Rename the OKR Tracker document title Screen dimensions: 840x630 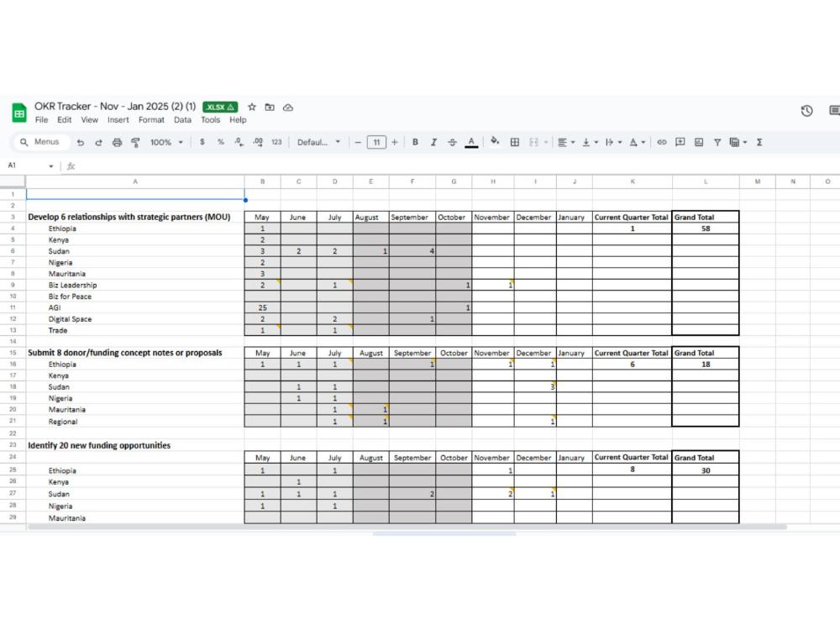coord(115,107)
